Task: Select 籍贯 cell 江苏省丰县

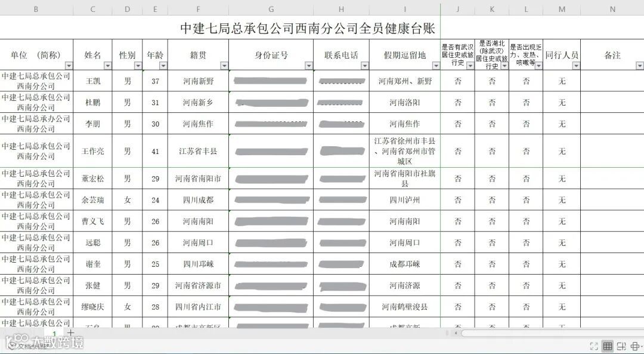Action: tap(199, 151)
